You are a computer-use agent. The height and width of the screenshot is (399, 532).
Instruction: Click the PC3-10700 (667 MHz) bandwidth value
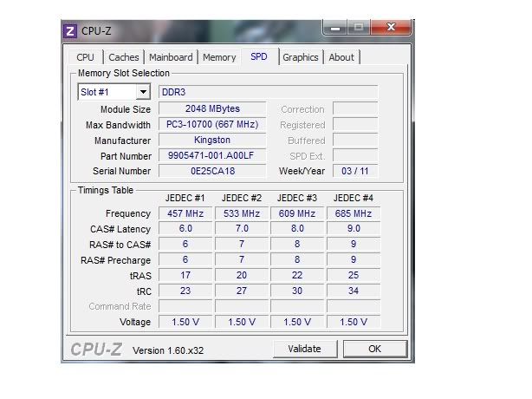tap(212, 124)
